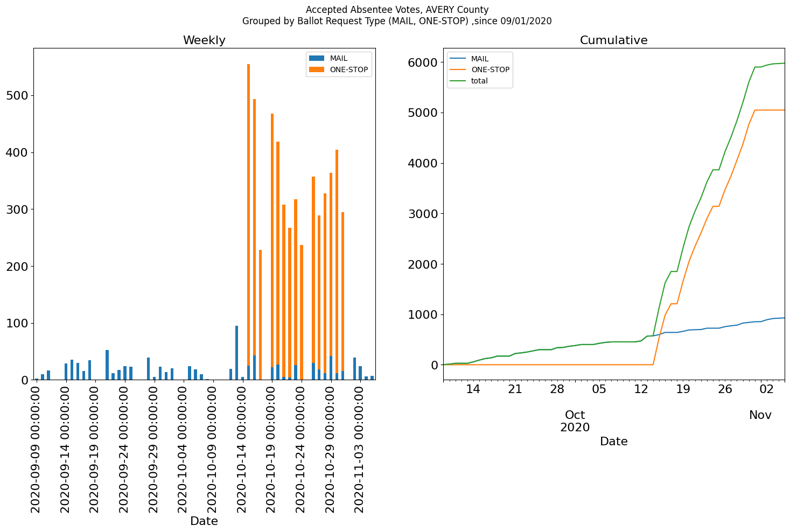Click the '26' tick on Cumulative x-axis

click(725, 389)
